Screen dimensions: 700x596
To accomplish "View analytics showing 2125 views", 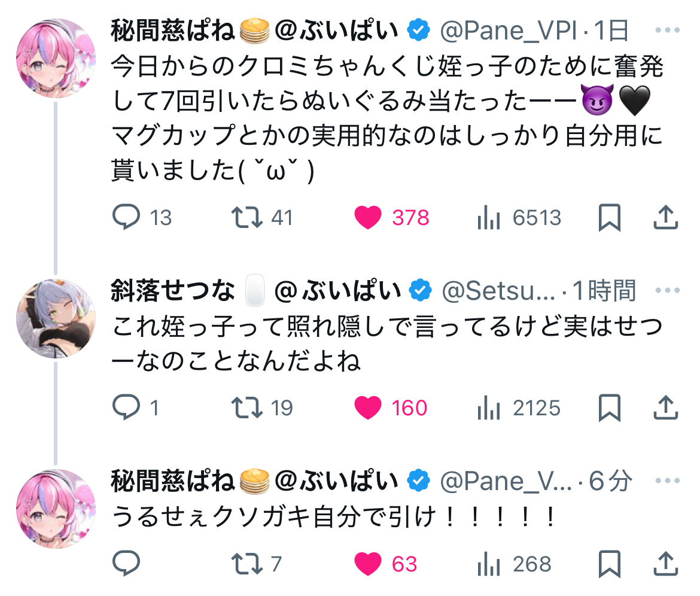I will pos(489,408).
